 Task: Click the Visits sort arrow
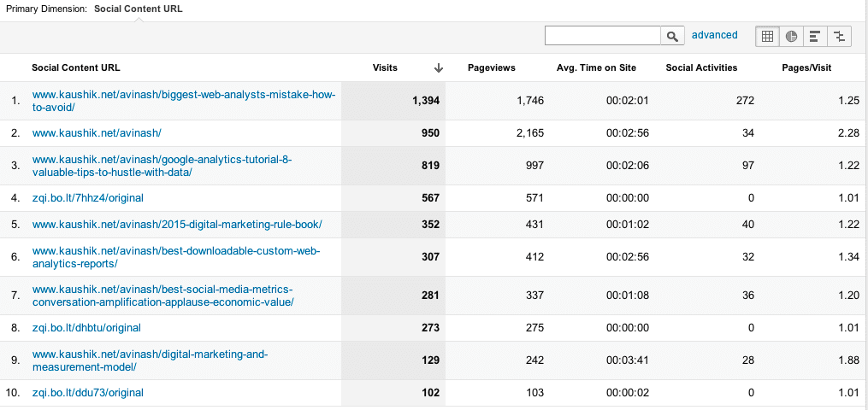[x=439, y=68]
